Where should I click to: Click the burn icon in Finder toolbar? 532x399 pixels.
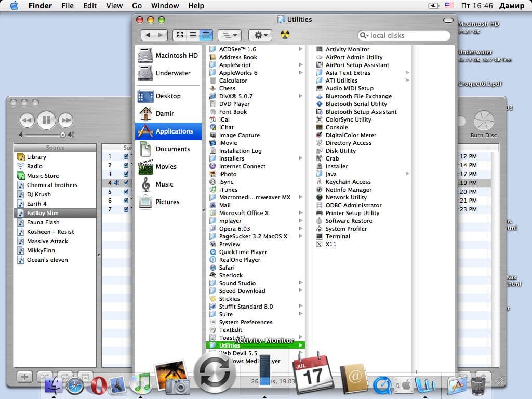click(285, 35)
